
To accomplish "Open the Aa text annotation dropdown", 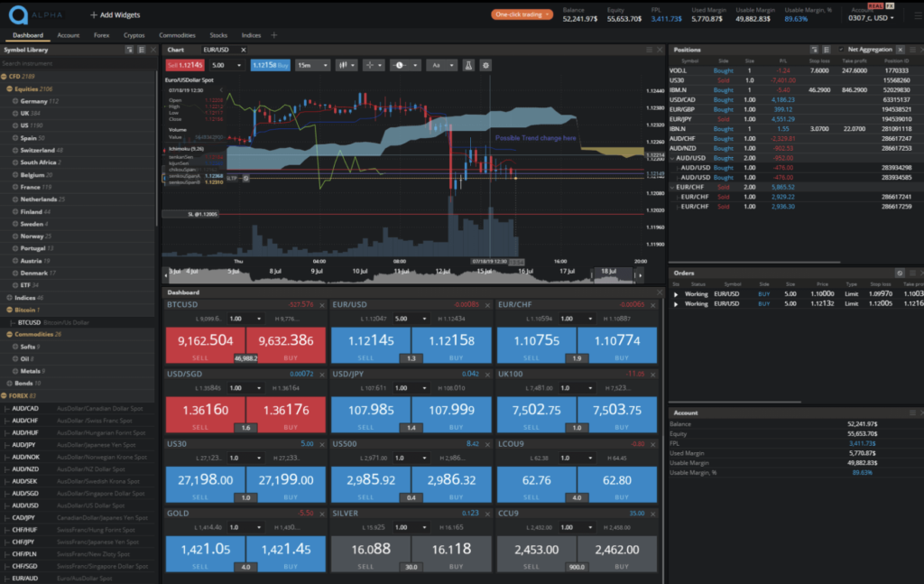I will coord(442,65).
